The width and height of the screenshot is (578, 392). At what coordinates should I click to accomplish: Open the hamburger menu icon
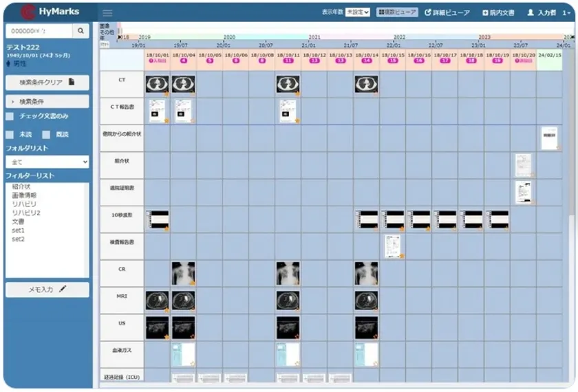point(107,13)
